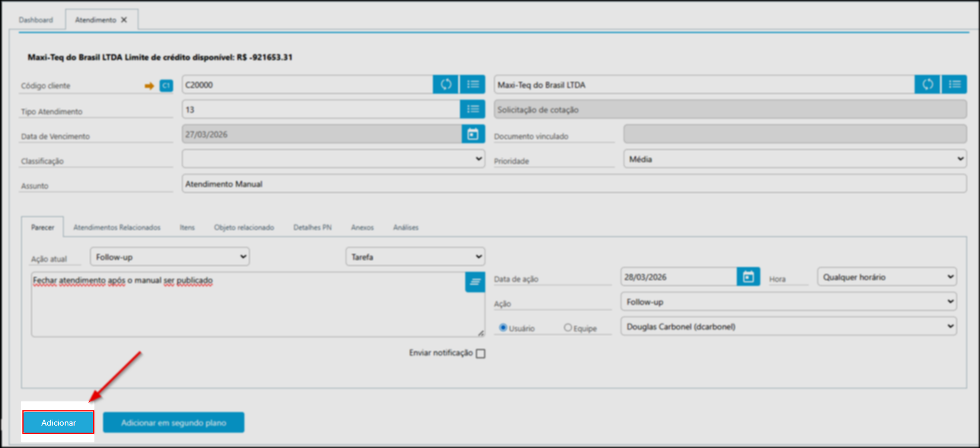This screenshot has height=448, width=980.
Task: Select the Equipe radio button
Action: 568,328
